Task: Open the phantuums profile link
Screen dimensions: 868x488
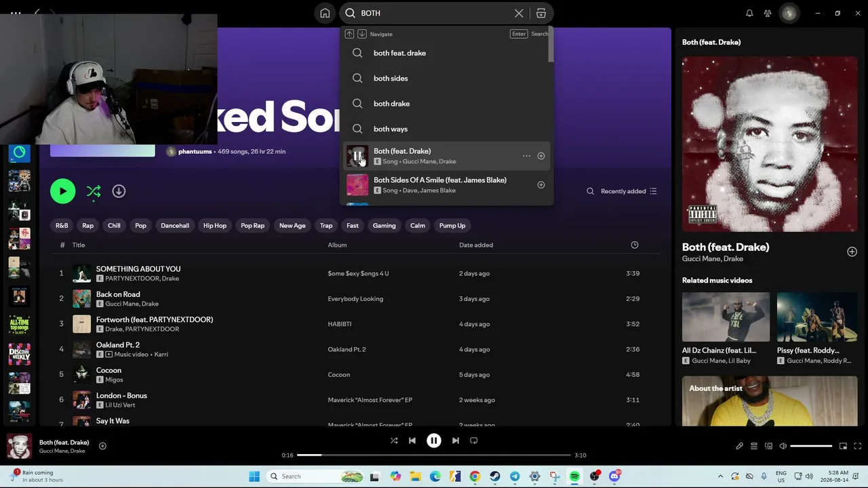Action: click(x=195, y=151)
